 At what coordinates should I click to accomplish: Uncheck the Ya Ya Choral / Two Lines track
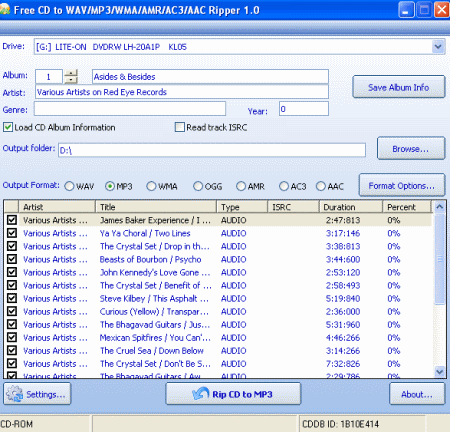[12, 233]
